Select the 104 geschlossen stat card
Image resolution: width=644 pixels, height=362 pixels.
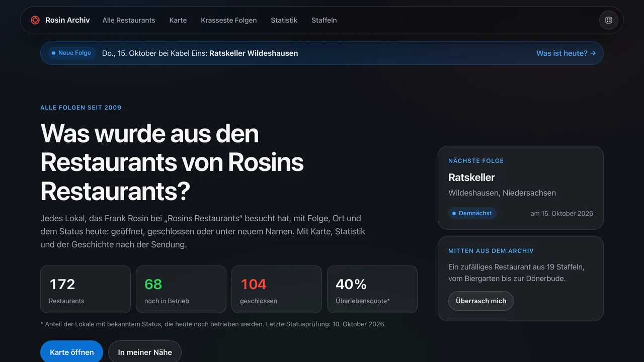click(x=277, y=290)
